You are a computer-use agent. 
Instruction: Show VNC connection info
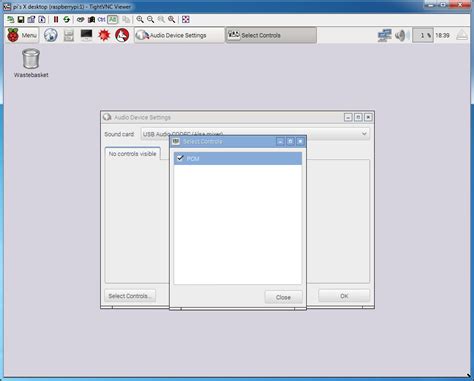pos(42,20)
